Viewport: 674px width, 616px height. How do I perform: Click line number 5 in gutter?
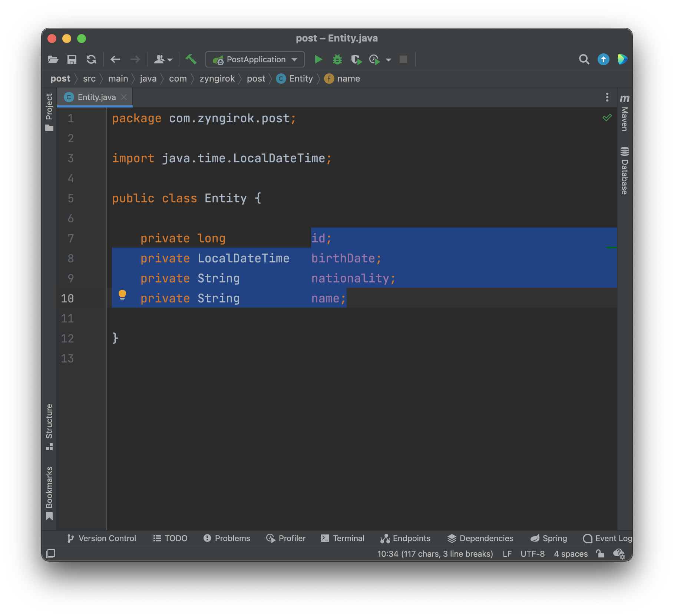coord(70,198)
